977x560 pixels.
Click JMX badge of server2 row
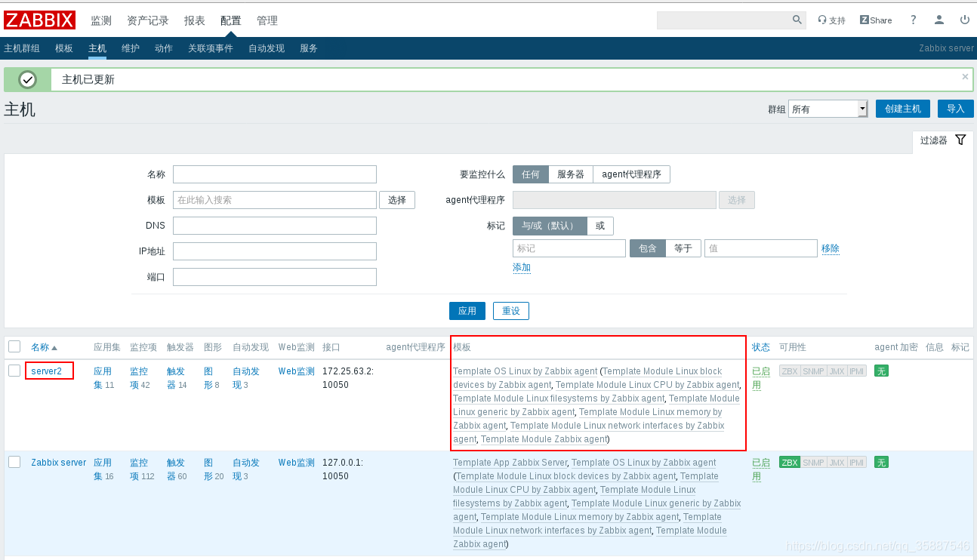click(837, 371)
